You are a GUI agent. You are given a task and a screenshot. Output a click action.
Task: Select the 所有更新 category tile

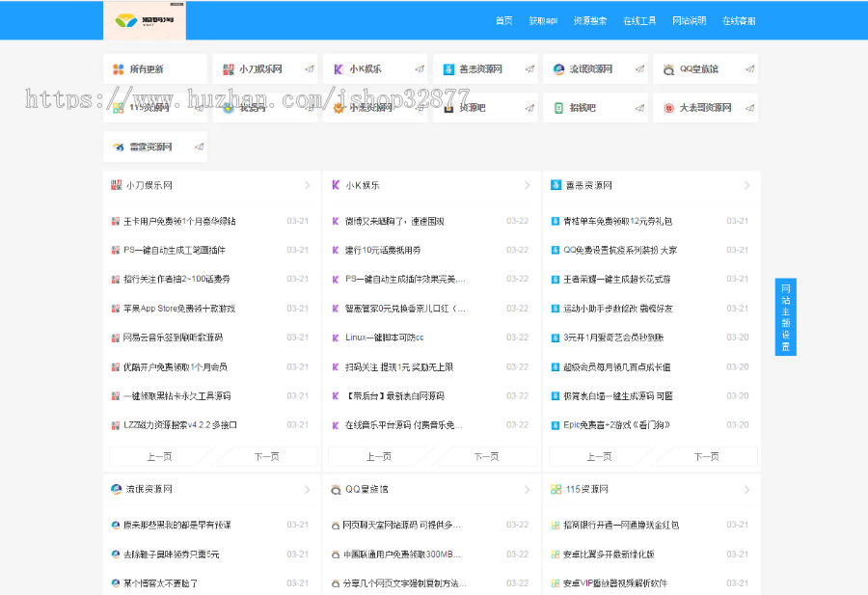click(x=155, y=69)
